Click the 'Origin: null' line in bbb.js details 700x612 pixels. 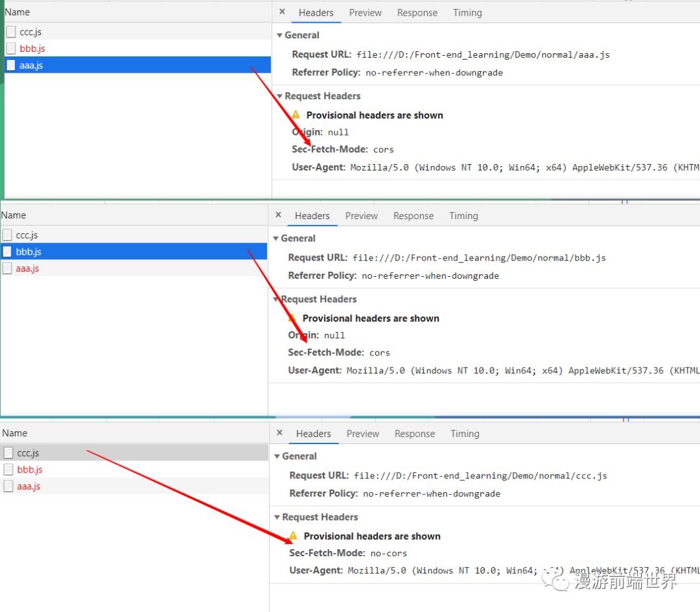point(316,335)
